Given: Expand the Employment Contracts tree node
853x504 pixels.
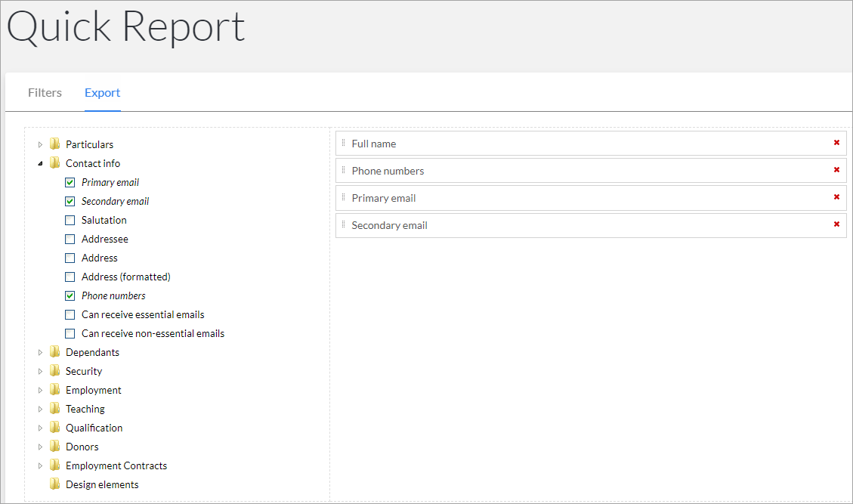Looking at the screenshot, I should click(x=40, y=466).
